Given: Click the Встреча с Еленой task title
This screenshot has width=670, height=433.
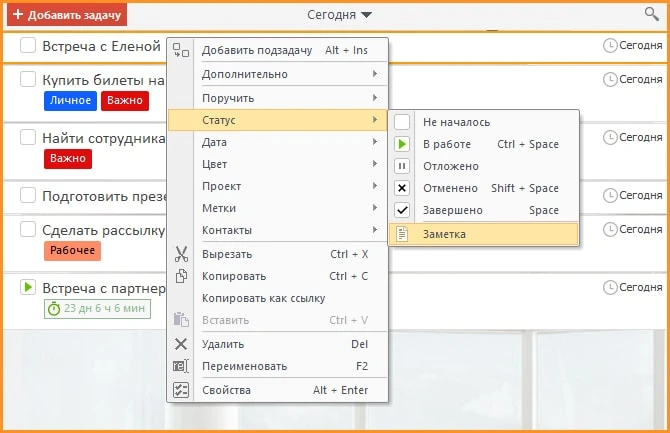Looking at the screenshot, I should pyautogui.click(x=101, y=46).
